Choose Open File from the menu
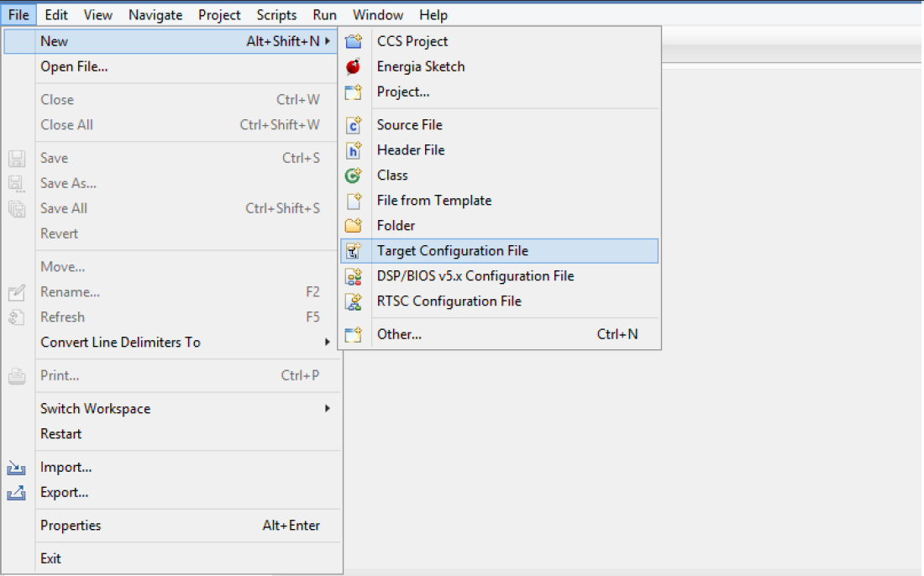This screenshot has width=924, height=576. (75, 65)
